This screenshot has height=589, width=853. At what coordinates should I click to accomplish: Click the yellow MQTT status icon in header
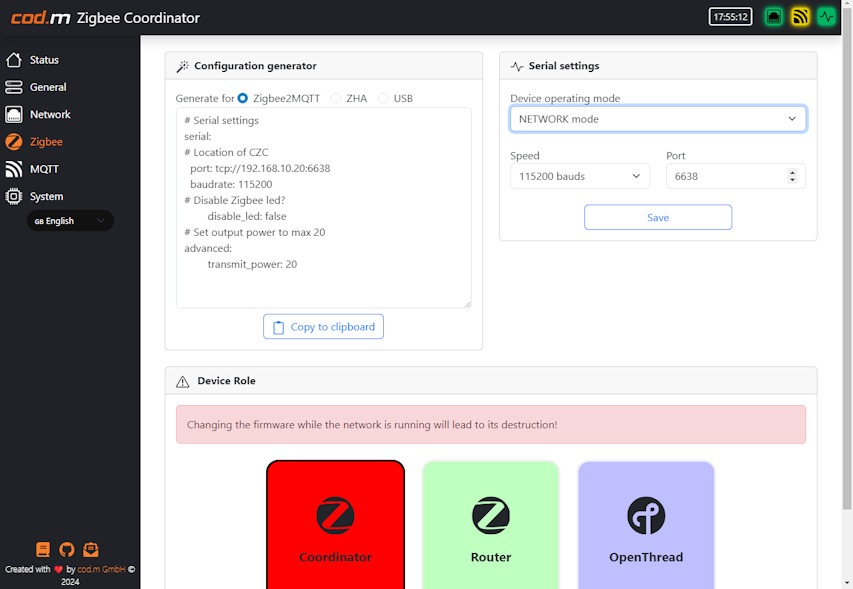pyautogui.click(x=800, y=17)
